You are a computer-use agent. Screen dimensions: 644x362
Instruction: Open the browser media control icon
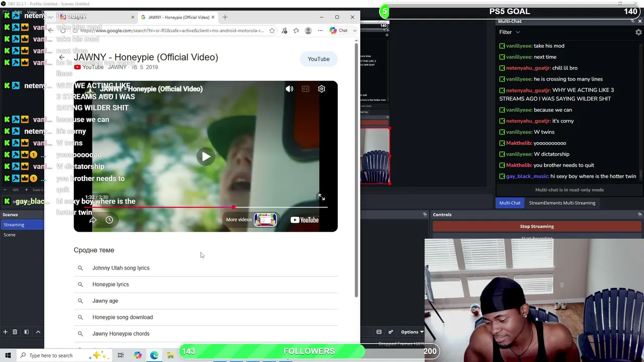point(285,31)
